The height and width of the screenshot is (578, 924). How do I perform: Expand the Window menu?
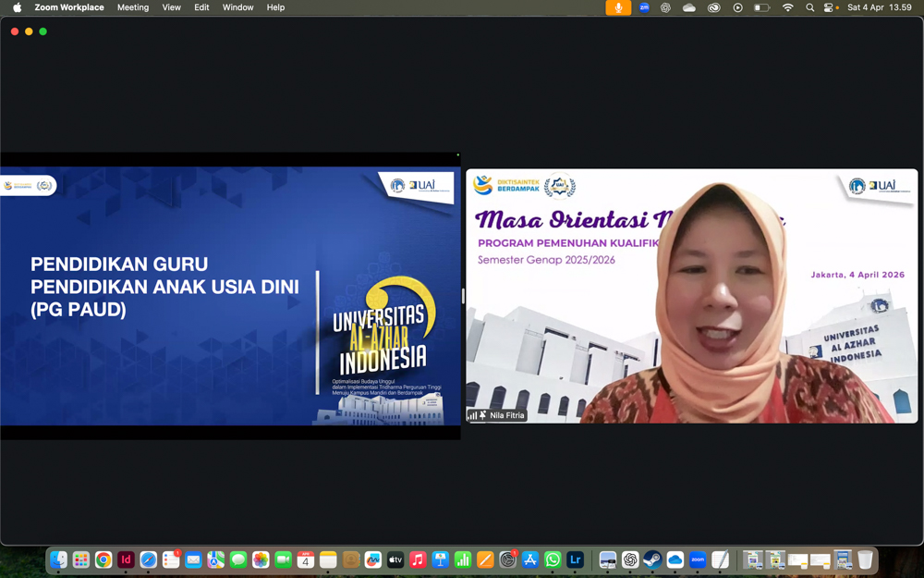(237, 7)
